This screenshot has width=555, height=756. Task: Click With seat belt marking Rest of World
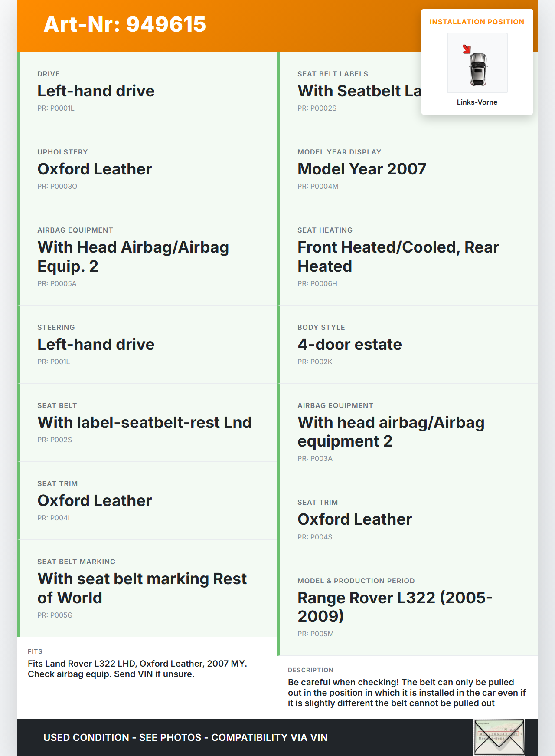point(142,588)
